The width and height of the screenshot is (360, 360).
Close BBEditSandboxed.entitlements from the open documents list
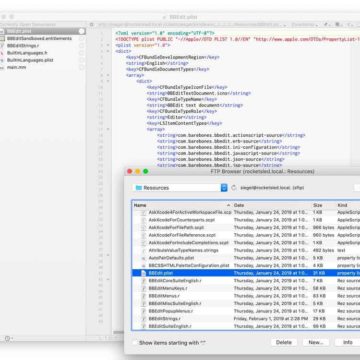(82, 39)
